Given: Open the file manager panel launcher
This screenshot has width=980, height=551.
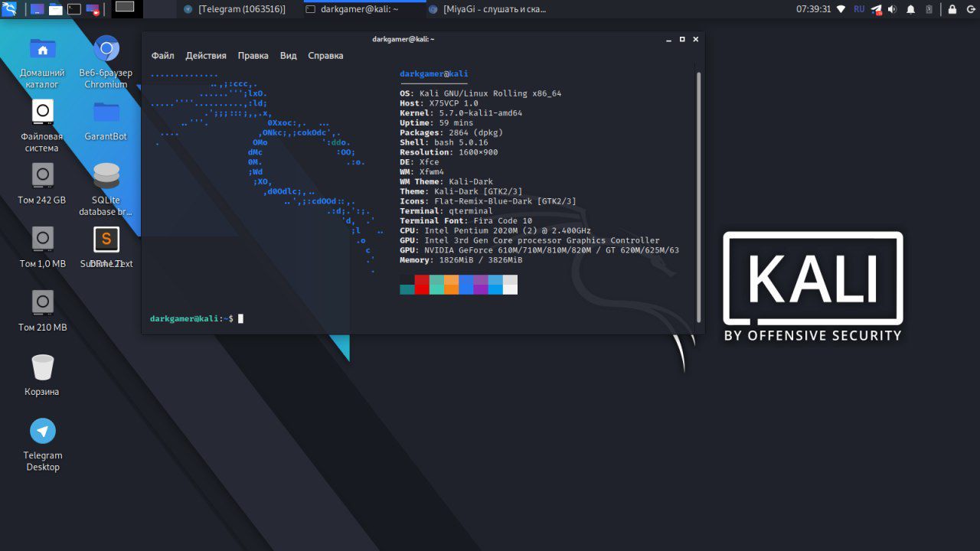Looking at the screenshot, I should (55, 9).
